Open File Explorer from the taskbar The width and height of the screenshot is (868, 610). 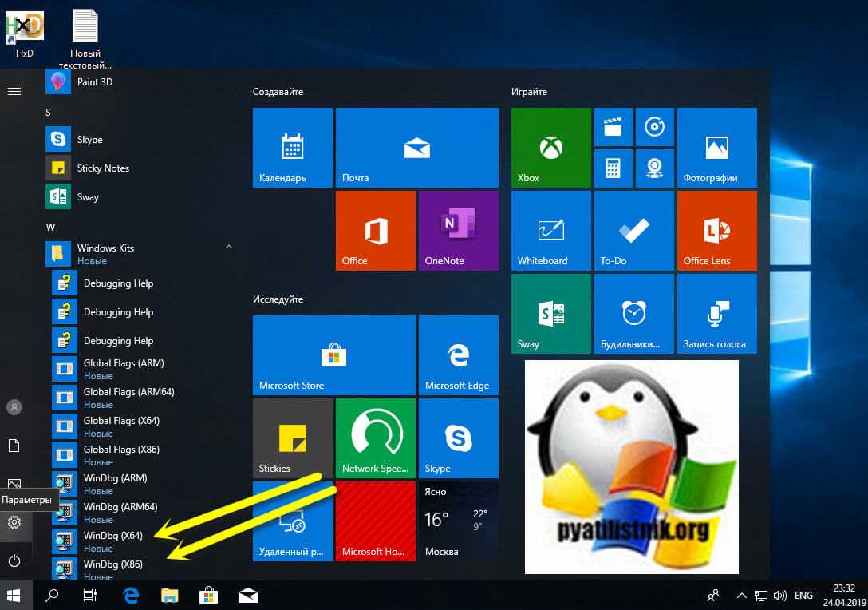(x=169, y=595)
